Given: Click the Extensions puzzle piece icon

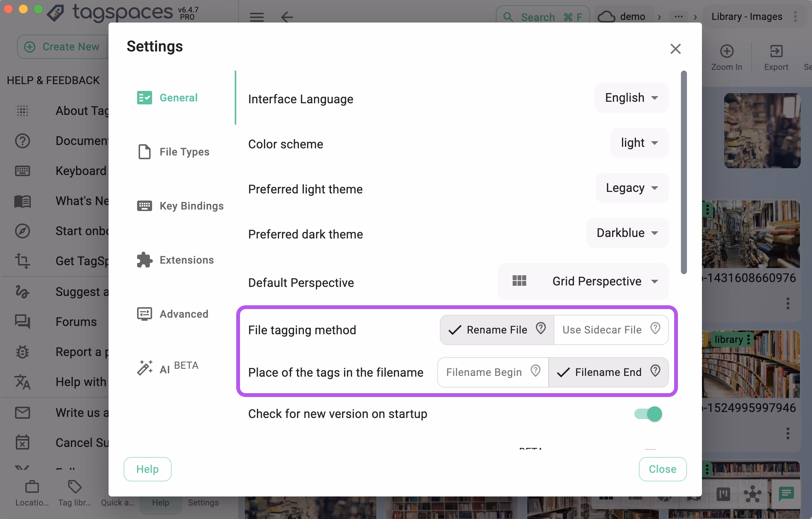Looking at the screenshot, I should (x=145, y=259).
